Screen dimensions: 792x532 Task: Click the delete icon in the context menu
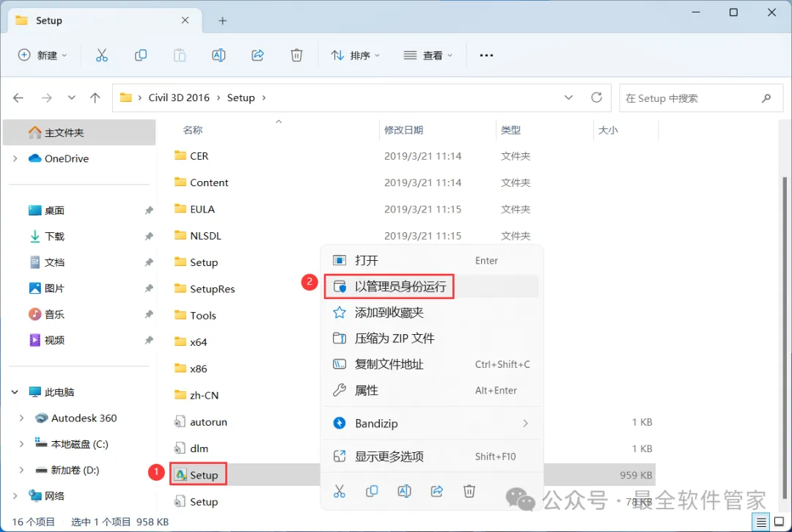click(469, 491)
